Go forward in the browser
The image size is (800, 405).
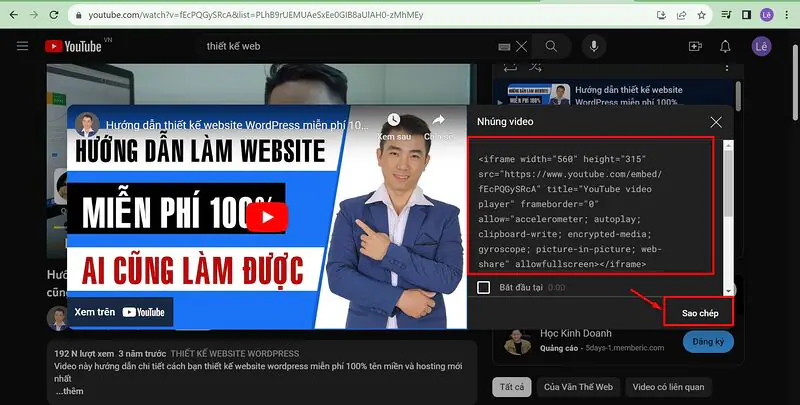point(34,15)
